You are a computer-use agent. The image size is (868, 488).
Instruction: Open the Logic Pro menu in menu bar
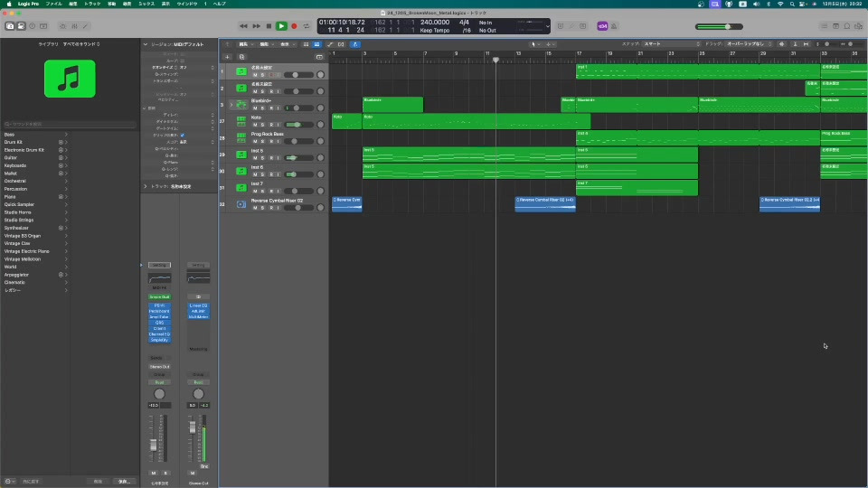[x=30, y=4]
